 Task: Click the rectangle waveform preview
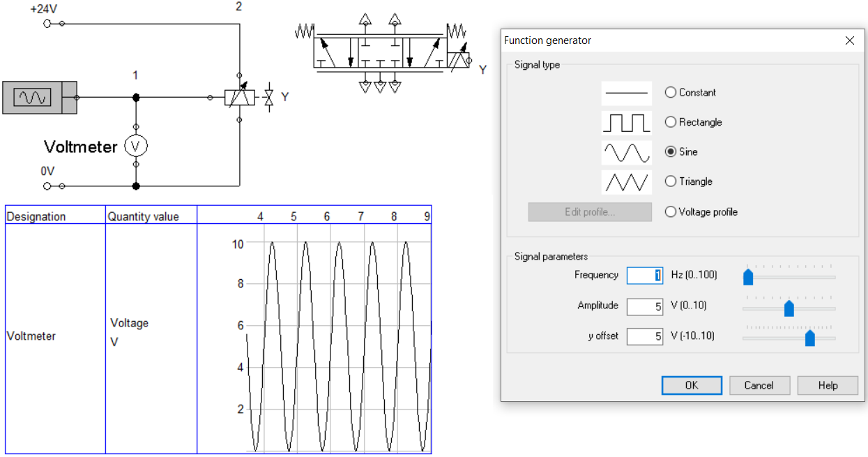[x=627, y=122]
